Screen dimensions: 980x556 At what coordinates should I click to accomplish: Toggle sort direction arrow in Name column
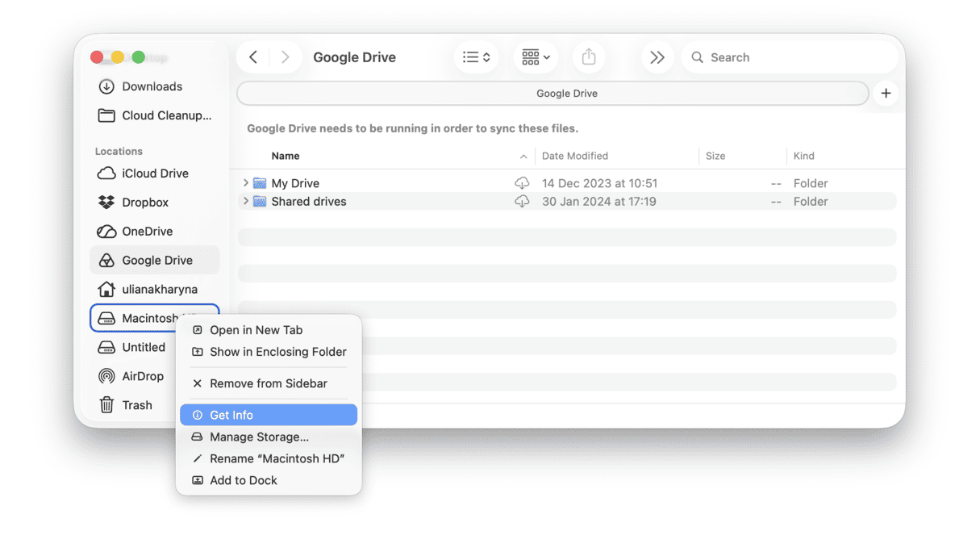523,157
